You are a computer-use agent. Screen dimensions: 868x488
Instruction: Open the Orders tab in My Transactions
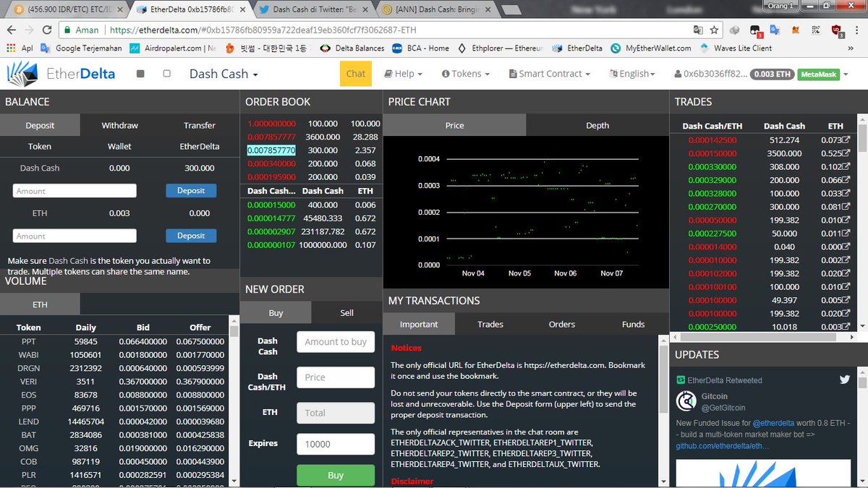click(x=562, y=324)
